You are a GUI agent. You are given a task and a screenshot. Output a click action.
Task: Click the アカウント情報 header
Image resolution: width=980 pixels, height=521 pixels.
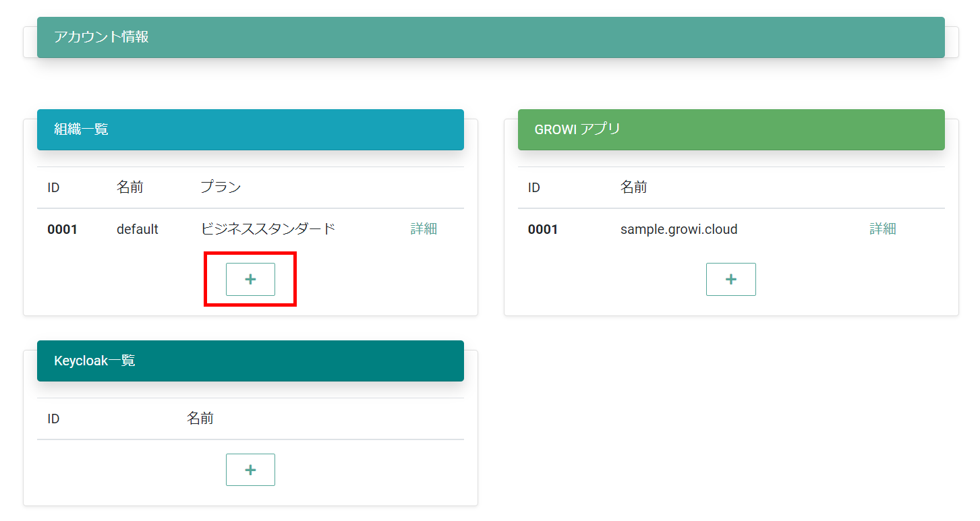[490, 37]
